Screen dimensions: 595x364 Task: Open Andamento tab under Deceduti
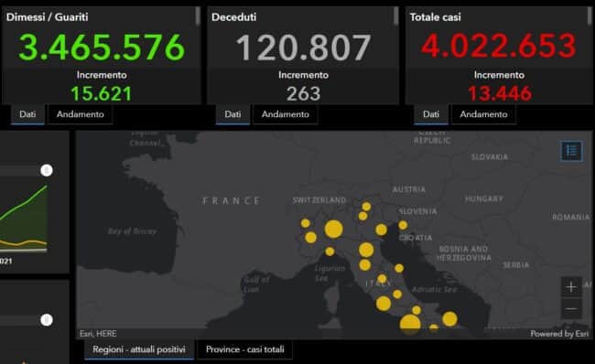(286, 114)
